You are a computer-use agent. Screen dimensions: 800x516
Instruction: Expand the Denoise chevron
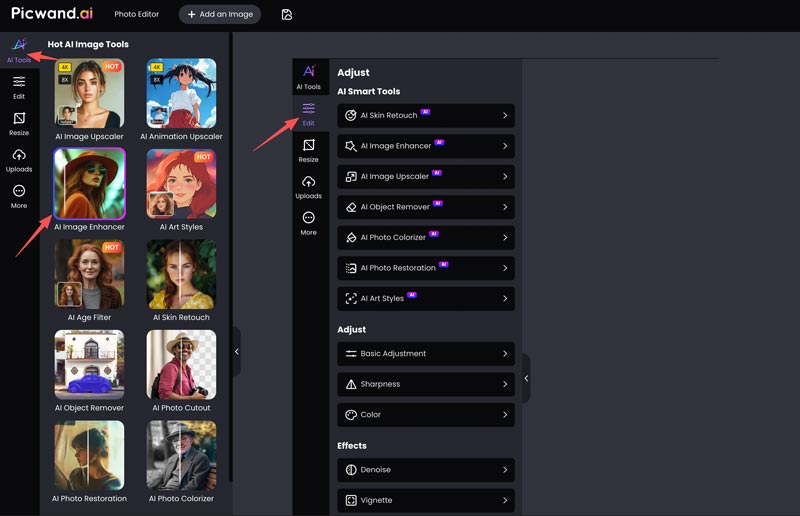coord(505,470)
